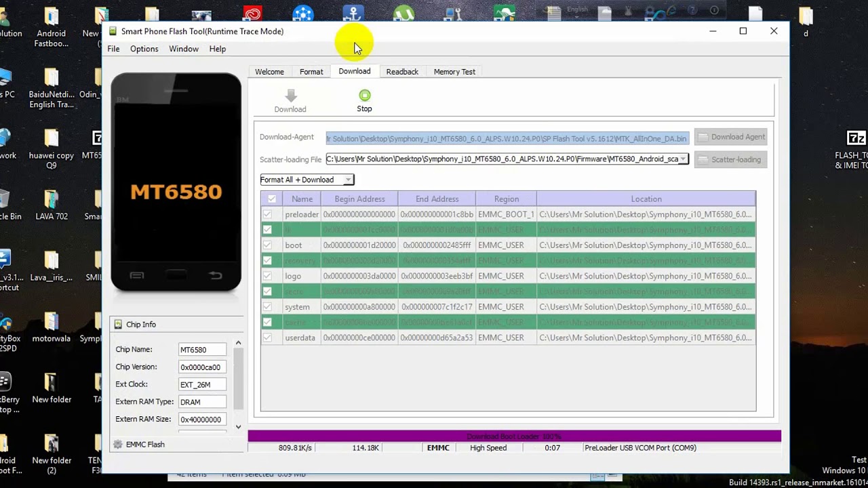Open the Format All + Download dropdown
The image size is (868, 488).
307,180
